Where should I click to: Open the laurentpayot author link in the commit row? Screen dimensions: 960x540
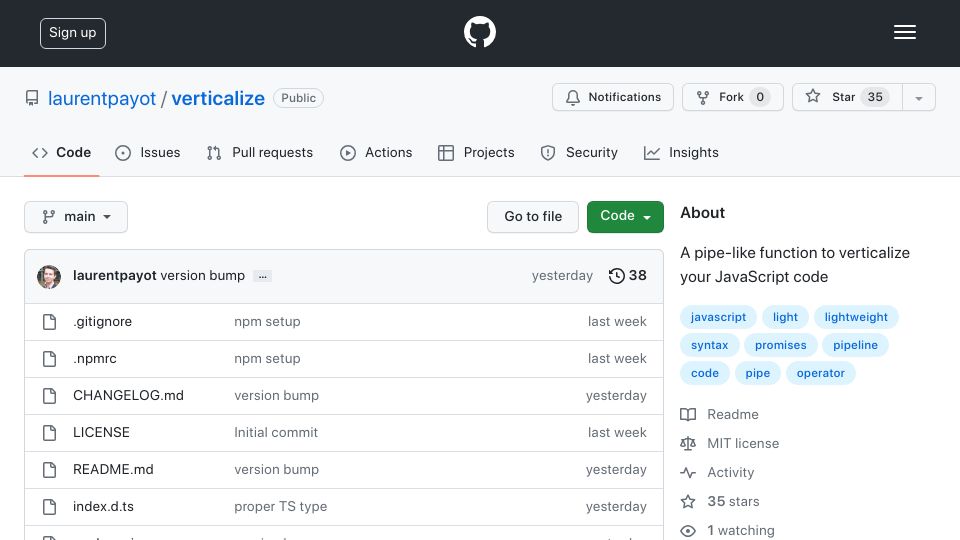coord(114,276)
